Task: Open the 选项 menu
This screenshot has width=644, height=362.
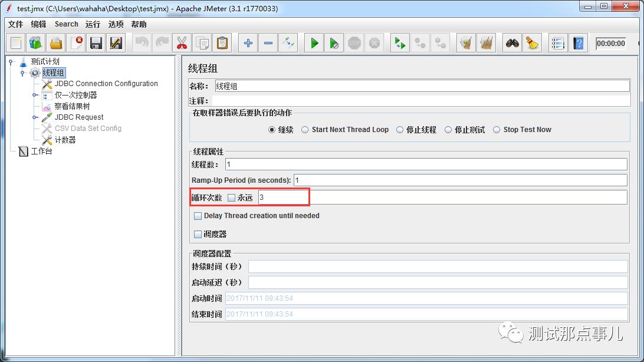Action: [x=116, y=24]
